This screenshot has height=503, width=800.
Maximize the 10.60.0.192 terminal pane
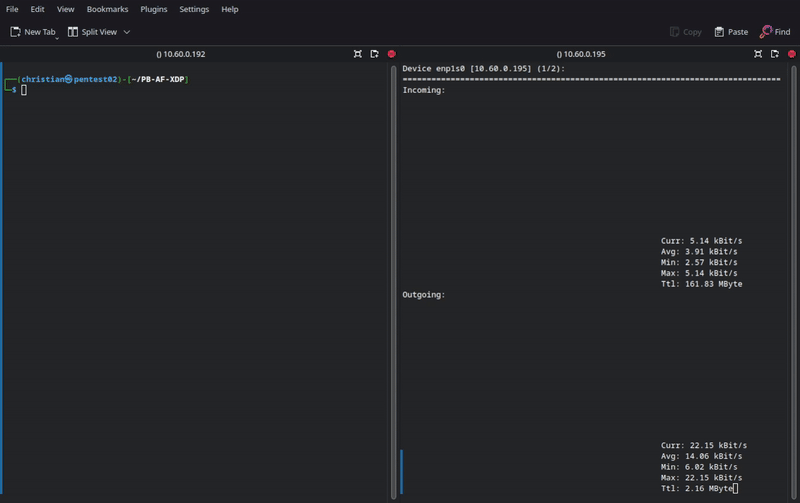point(358,54)
